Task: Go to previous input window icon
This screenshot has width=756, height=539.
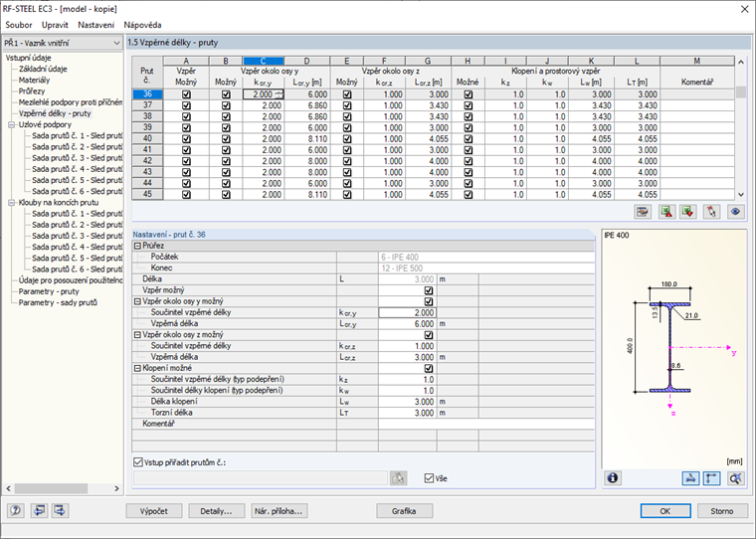Action: [39, 510]
